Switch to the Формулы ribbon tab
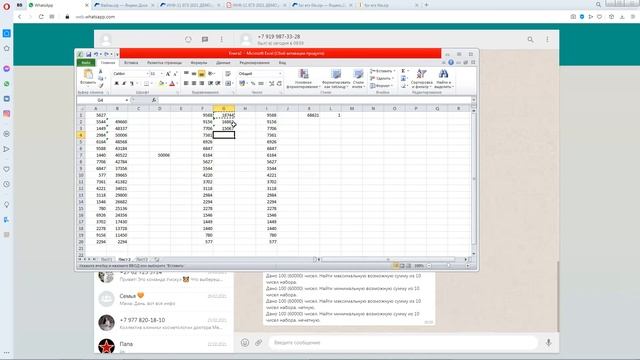Viewport: 640px width, 360px height. tap(199, 63)
